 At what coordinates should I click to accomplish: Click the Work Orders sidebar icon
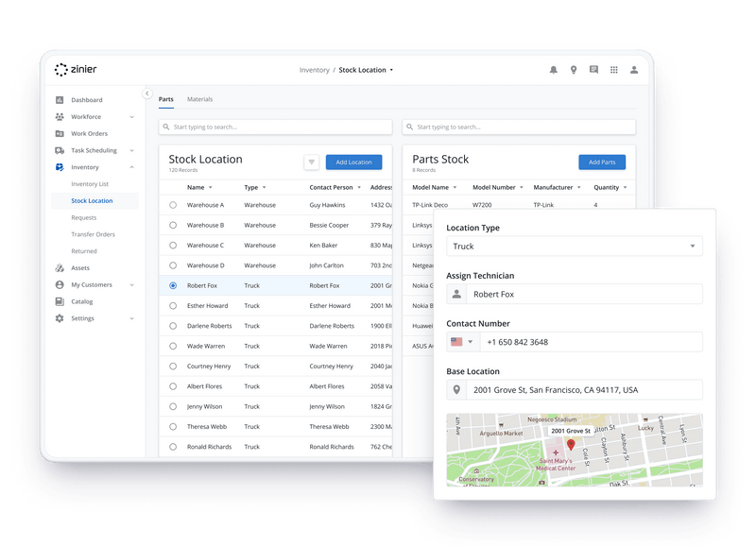click(x=59, y=133)
